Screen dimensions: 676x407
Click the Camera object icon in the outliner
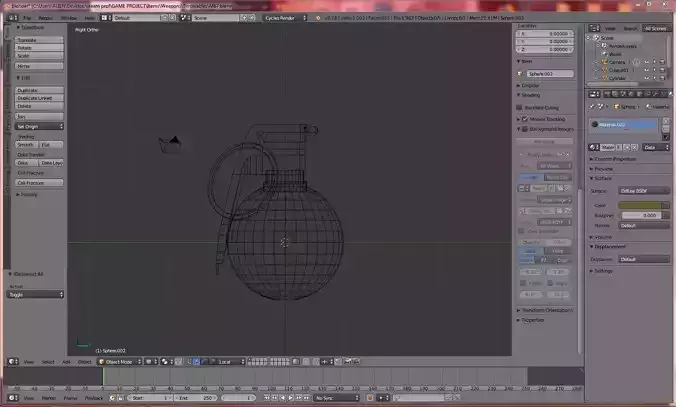[604, 62]
